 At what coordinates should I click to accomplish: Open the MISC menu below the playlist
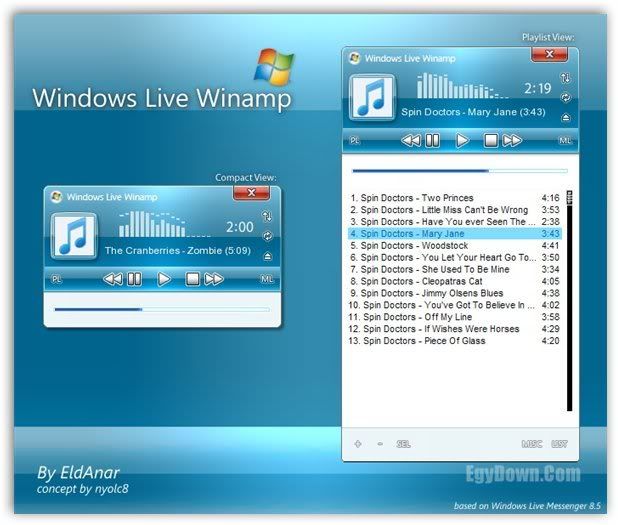(x=532, y=443)
